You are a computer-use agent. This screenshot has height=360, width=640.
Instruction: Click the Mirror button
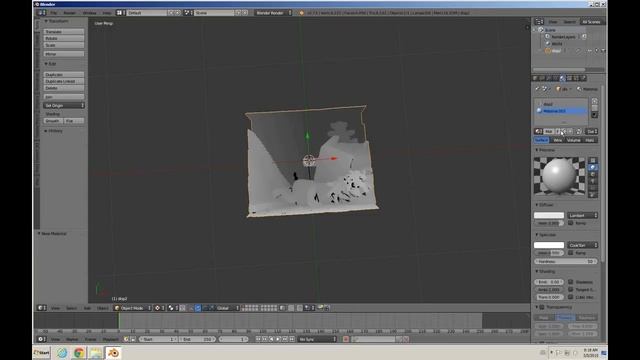click(64, 54)
